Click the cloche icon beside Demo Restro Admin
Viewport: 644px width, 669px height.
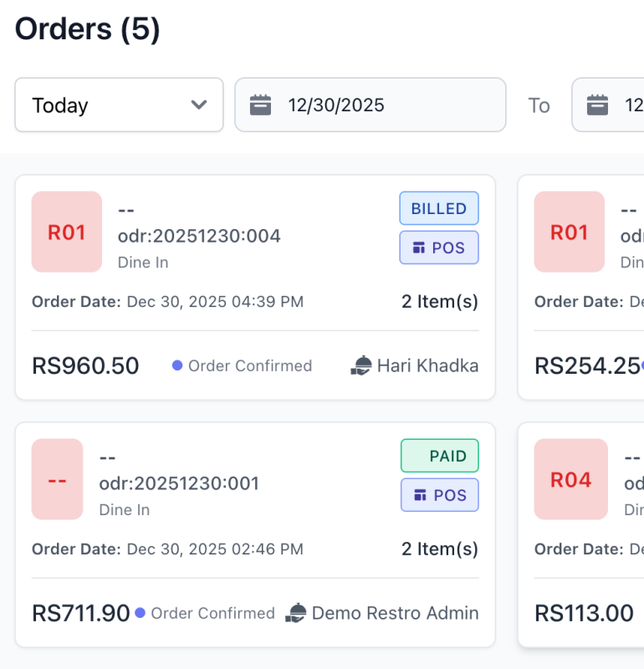click(294, 613)
